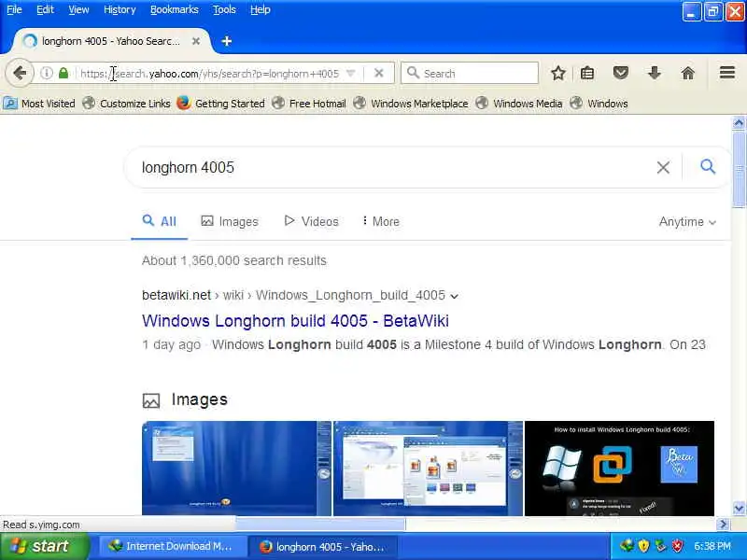Go to Home page icon

tap(687, 73)
